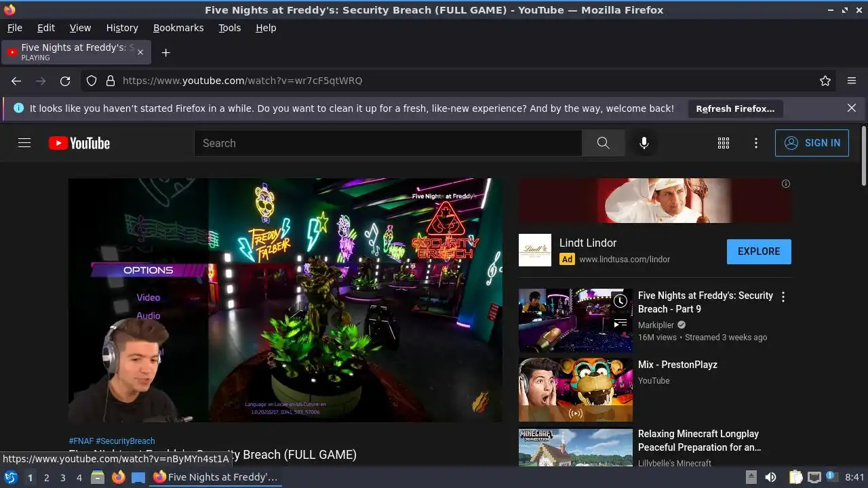The height and width of the screenshot is (488, 868).
Task: Open Five Nights at Freddy's Part 9 title
Action: tap(705, 302)
